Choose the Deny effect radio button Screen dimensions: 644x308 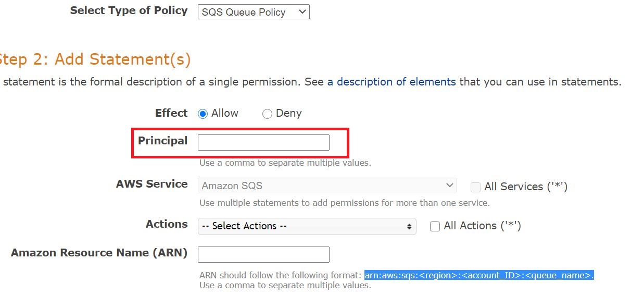267,114
